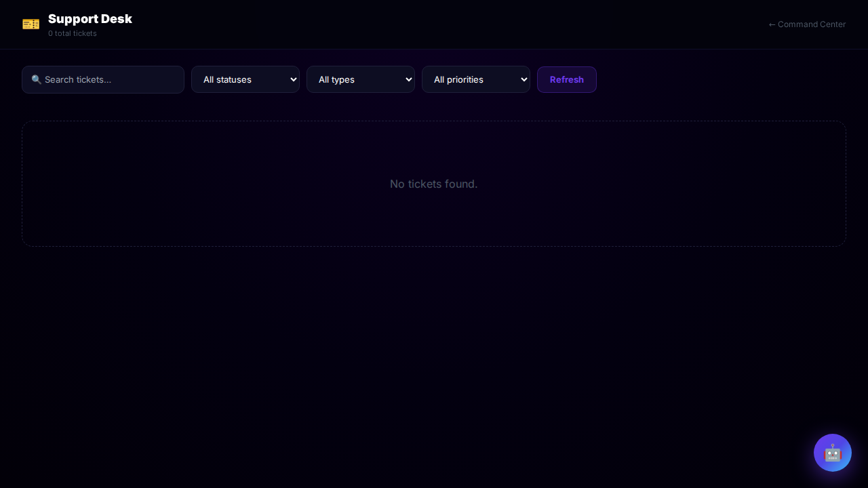Open the All types dropdown

[360, 79]
